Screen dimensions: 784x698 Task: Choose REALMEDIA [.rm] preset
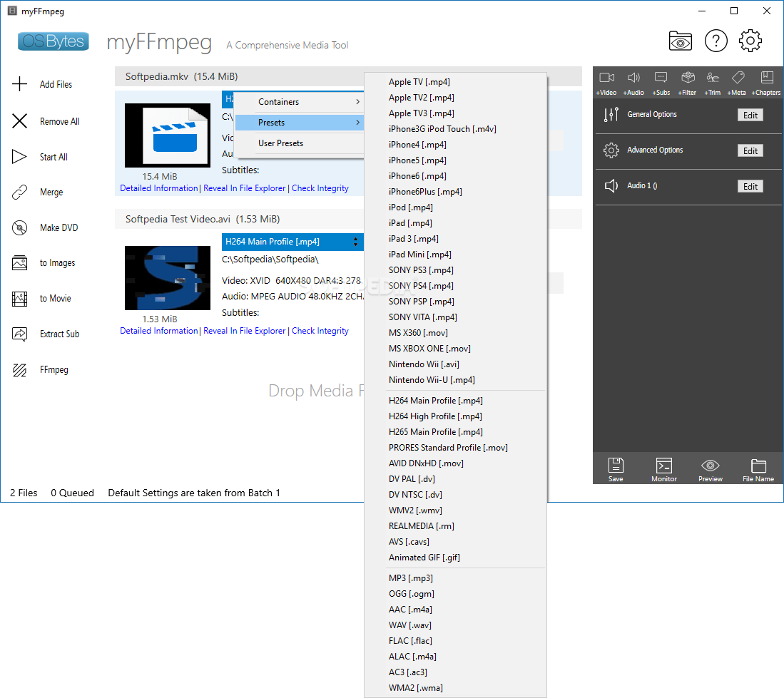456,526
